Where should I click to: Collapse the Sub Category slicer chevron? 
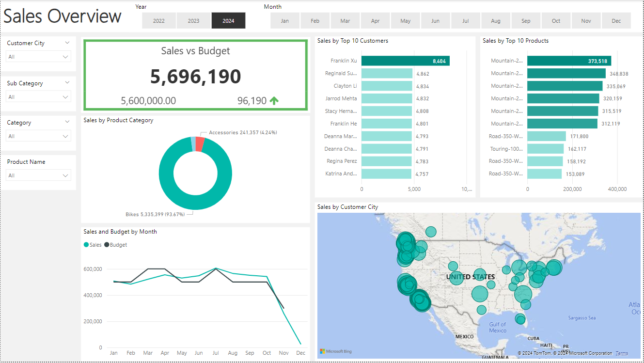point(67,83)
